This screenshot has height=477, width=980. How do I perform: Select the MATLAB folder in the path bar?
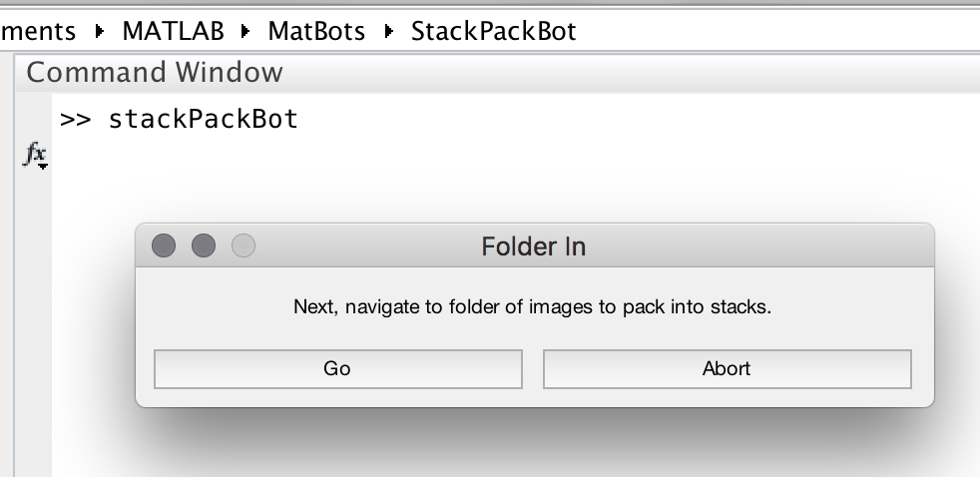[173, 31]
